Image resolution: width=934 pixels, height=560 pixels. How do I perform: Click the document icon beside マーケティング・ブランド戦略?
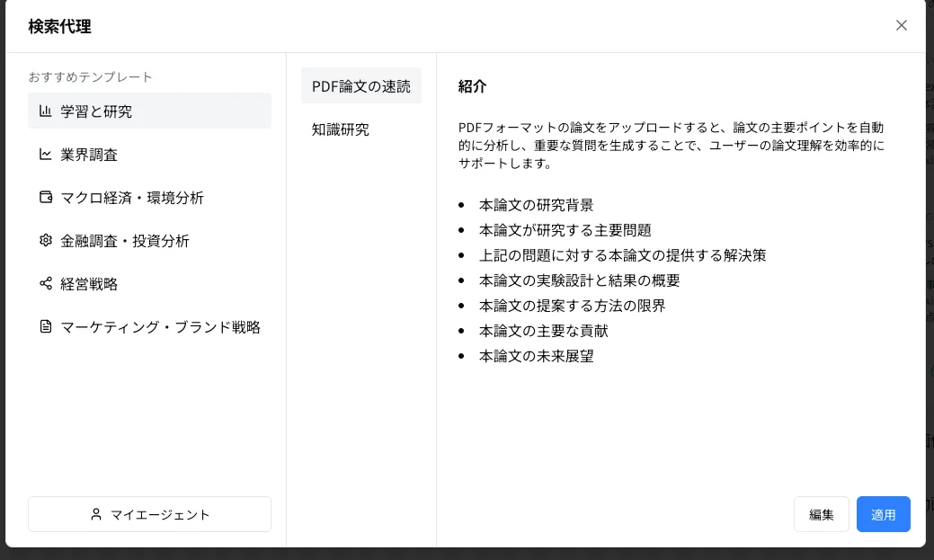(45, 326)
